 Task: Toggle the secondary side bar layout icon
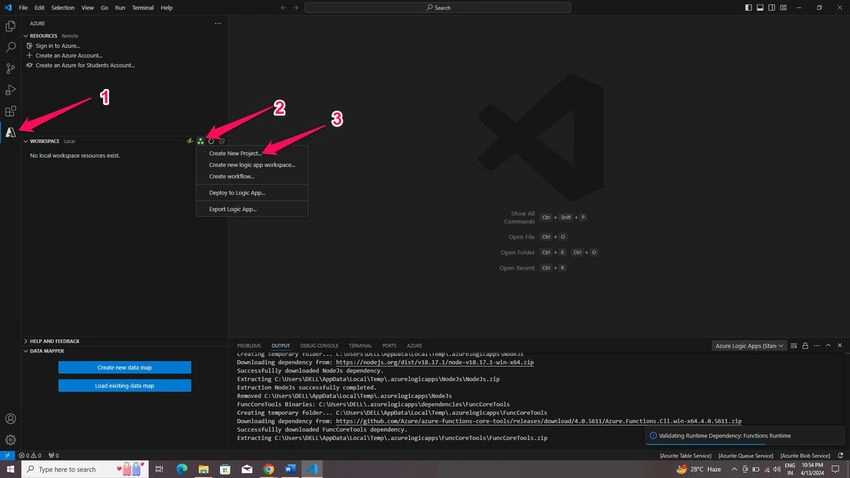pyautogui.click(x=771, y=8)
